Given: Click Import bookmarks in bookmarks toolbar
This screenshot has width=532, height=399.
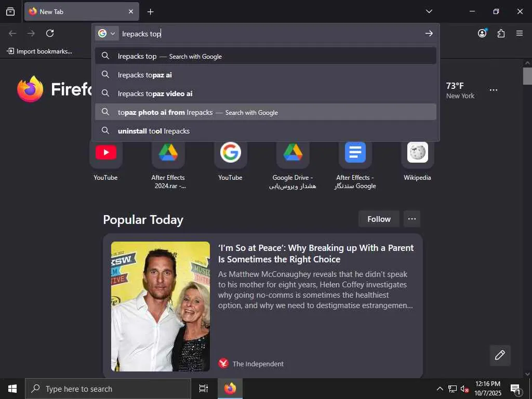Looking at the screenshot, I should click(39, 51).
